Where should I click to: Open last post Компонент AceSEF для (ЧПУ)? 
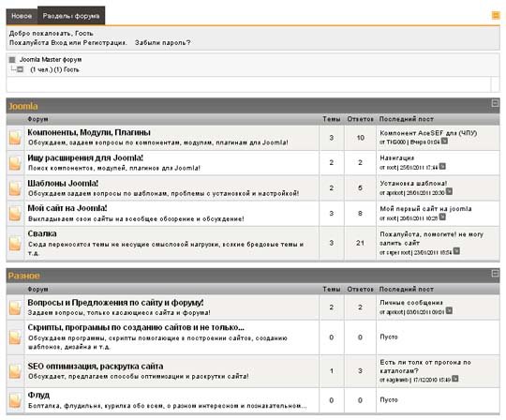point(428,133)
